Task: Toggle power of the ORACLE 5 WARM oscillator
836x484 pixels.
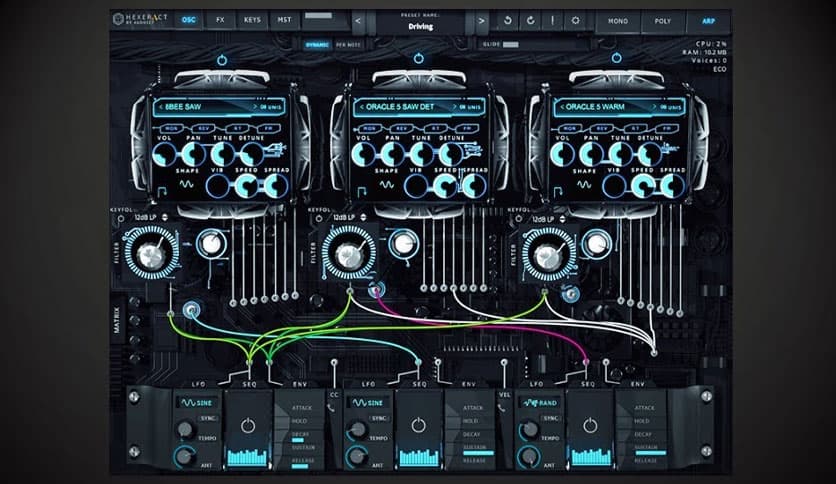Action: 616,58
